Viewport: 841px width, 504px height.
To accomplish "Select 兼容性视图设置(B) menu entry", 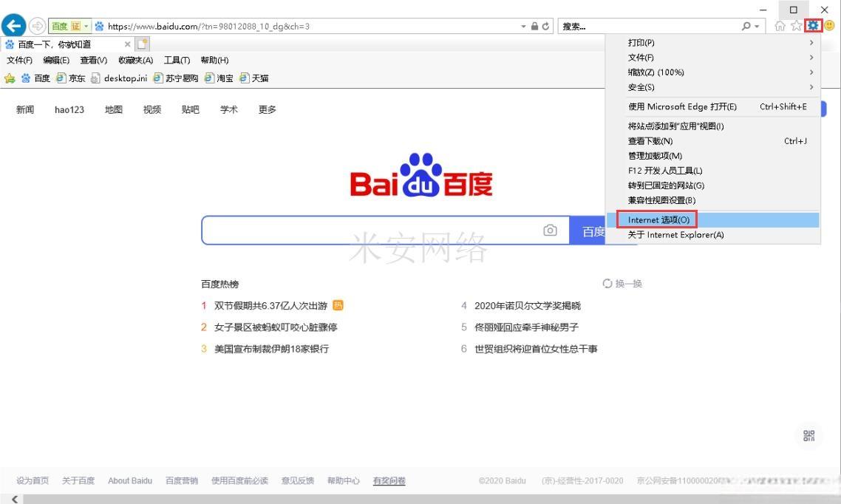I will 713,200.
